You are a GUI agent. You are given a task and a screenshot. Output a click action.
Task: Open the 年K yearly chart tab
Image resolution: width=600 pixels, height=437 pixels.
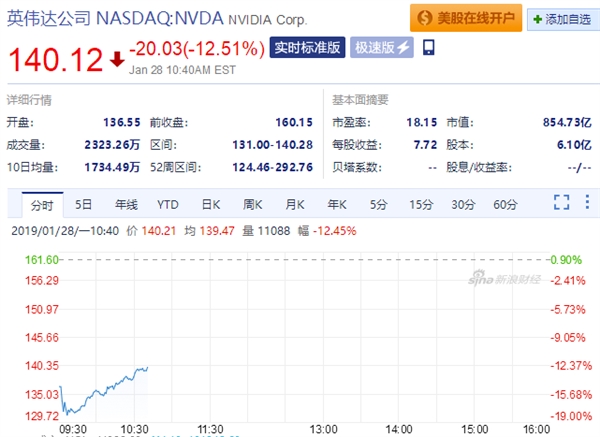tap(336, 205)
